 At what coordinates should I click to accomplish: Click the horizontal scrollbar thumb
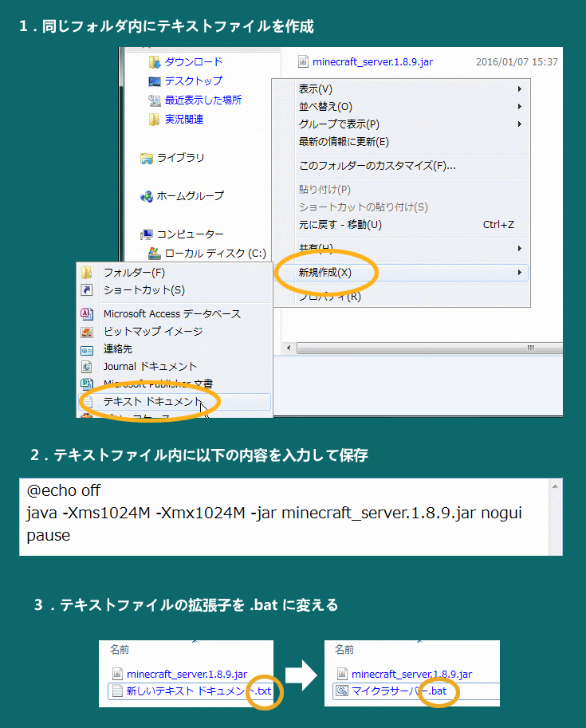[x=430, y=348]
